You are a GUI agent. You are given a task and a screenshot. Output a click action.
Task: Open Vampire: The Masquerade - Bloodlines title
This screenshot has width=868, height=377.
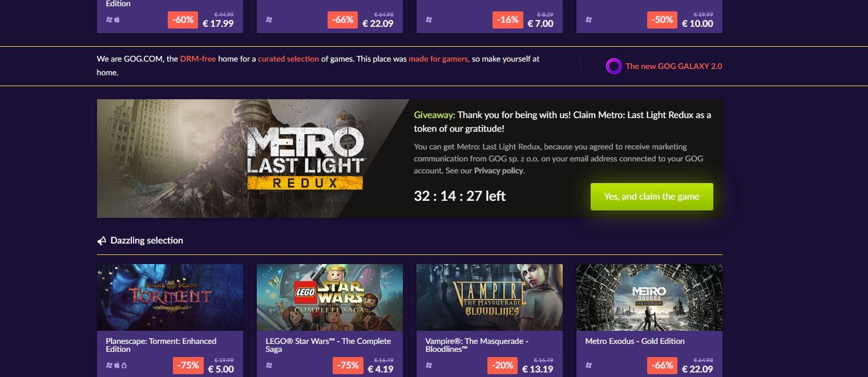point(477,345)
